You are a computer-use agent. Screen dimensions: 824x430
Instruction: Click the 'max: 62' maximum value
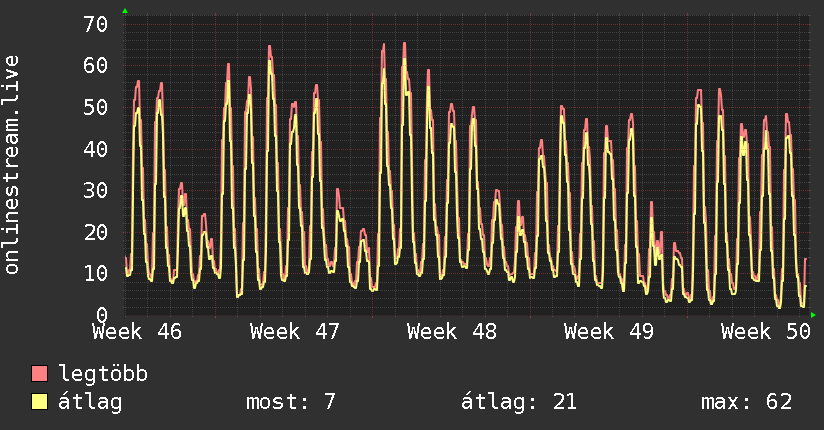pos(746,402)
